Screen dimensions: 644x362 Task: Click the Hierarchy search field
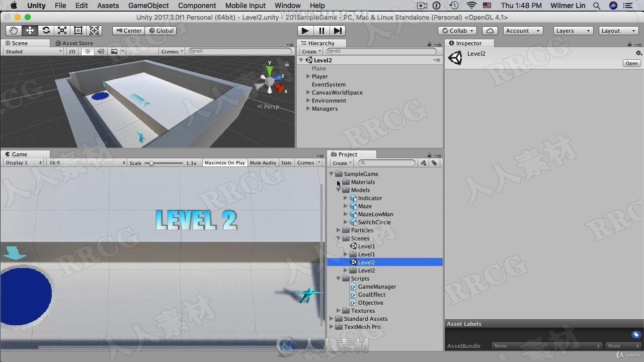[x=381, y=51]
